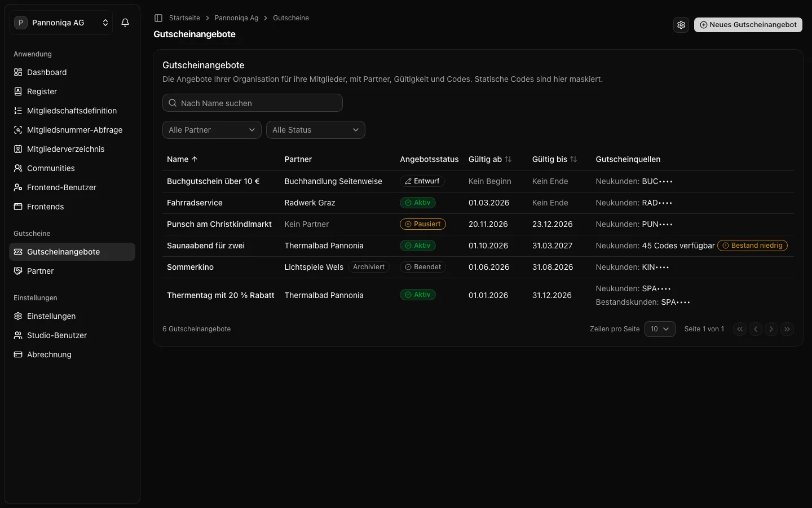Screen dimensions: 812x508
Task: Click the Frontends window icon
Action: point(18,207)
